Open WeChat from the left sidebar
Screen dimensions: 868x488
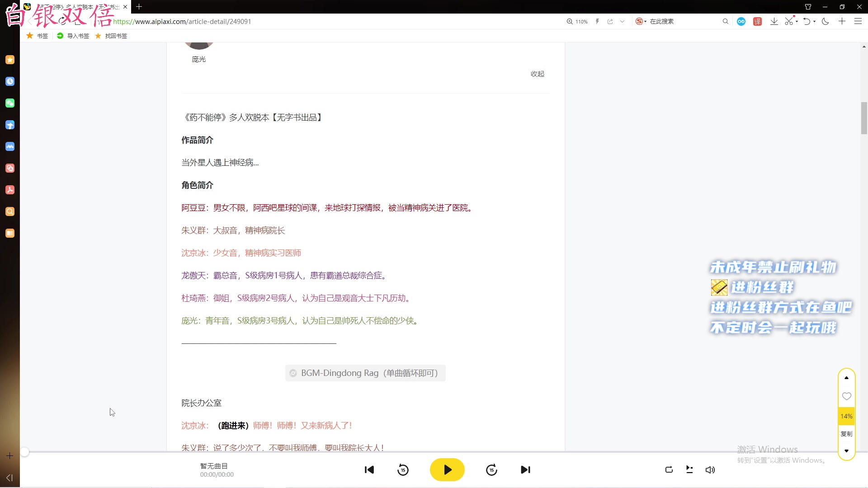tap(10, 103)
